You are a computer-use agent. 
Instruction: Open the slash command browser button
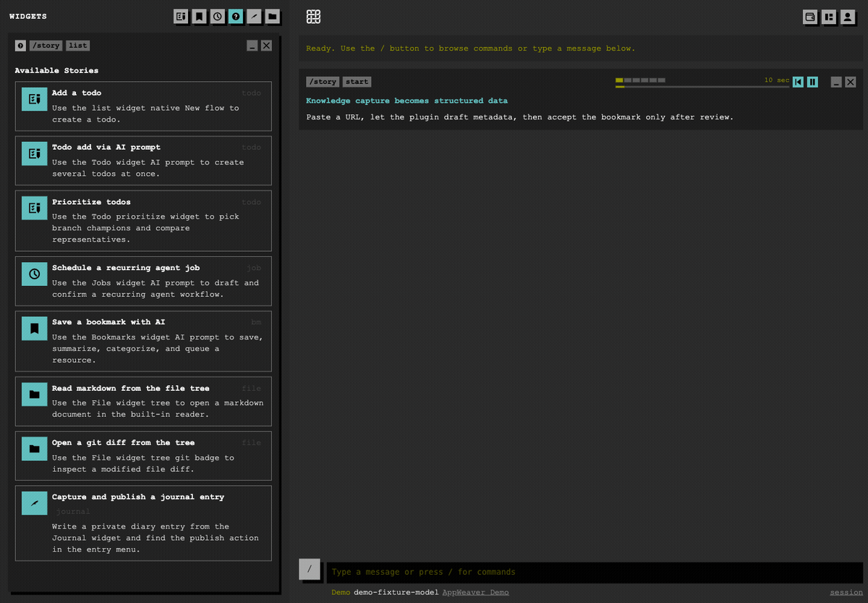310,569
